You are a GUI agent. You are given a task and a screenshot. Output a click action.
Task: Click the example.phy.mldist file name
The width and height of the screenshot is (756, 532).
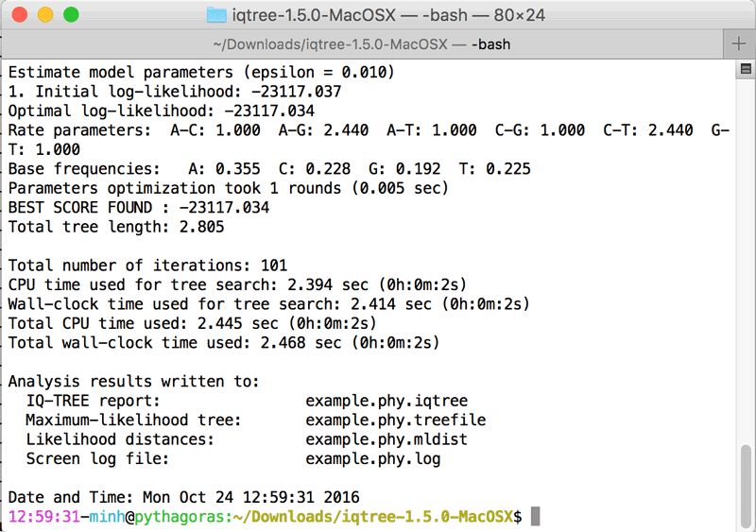point(387,439)
